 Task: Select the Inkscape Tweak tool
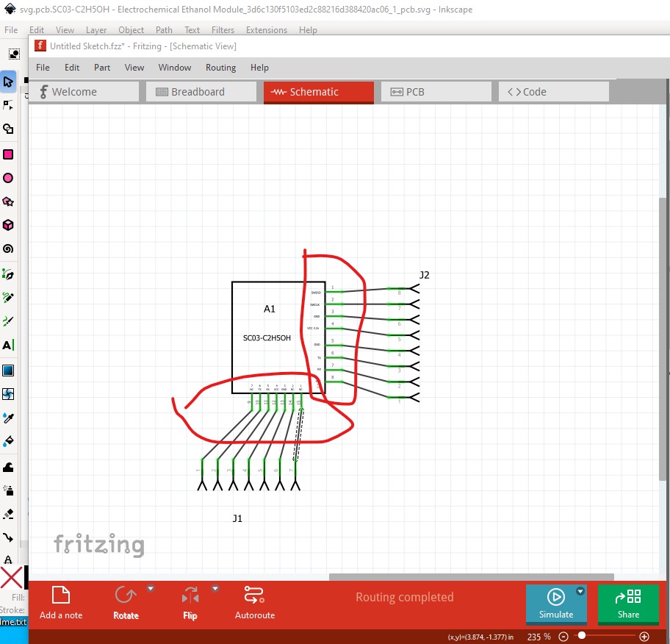8,467
